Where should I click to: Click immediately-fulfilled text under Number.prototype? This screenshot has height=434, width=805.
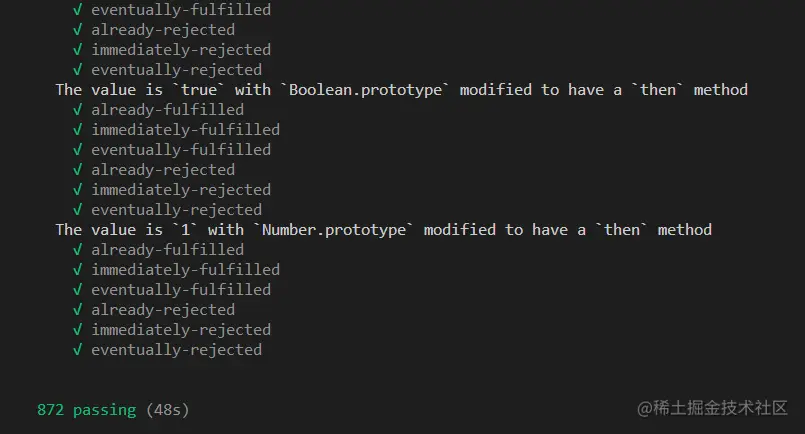coord(185,270)
